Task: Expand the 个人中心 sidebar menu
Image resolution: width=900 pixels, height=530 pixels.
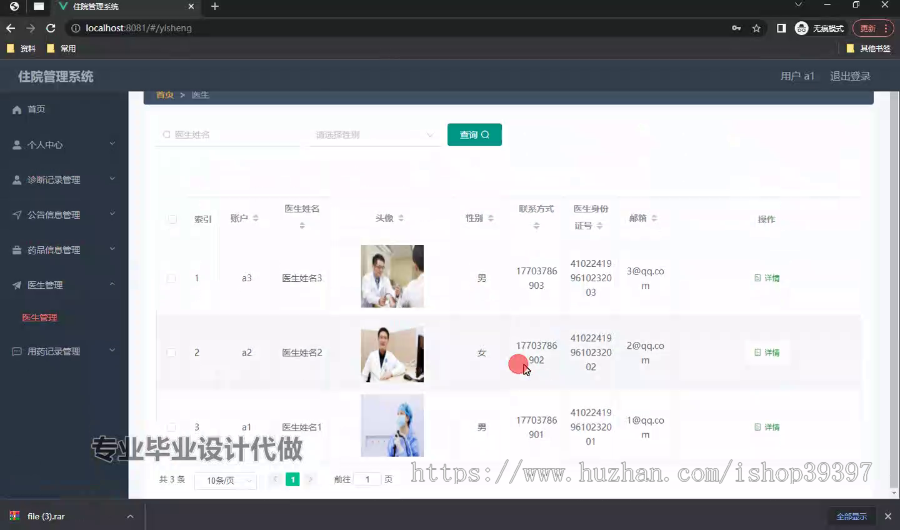Action: tap(64, 145)
